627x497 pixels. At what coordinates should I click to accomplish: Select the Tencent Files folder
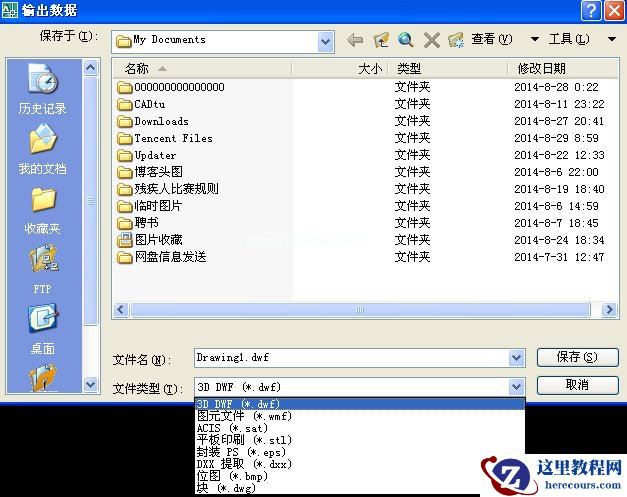(x=165, y=138)
